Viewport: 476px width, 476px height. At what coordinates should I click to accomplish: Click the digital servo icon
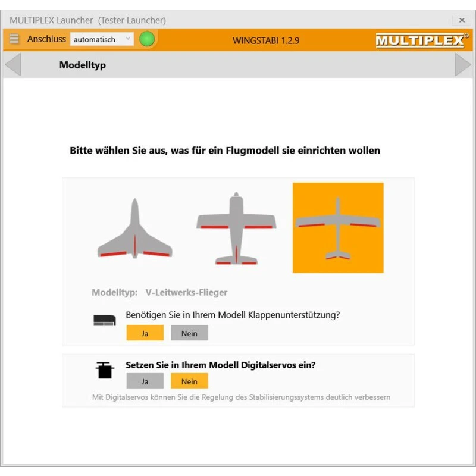click(x=105, y=370)
